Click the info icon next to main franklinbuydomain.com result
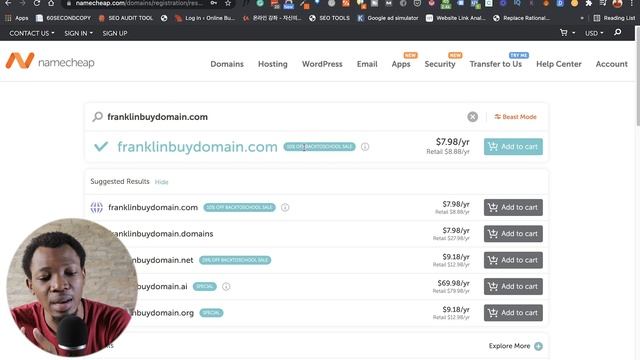The image size is (640, 360). pyautogui.click(x=365, y=147)
